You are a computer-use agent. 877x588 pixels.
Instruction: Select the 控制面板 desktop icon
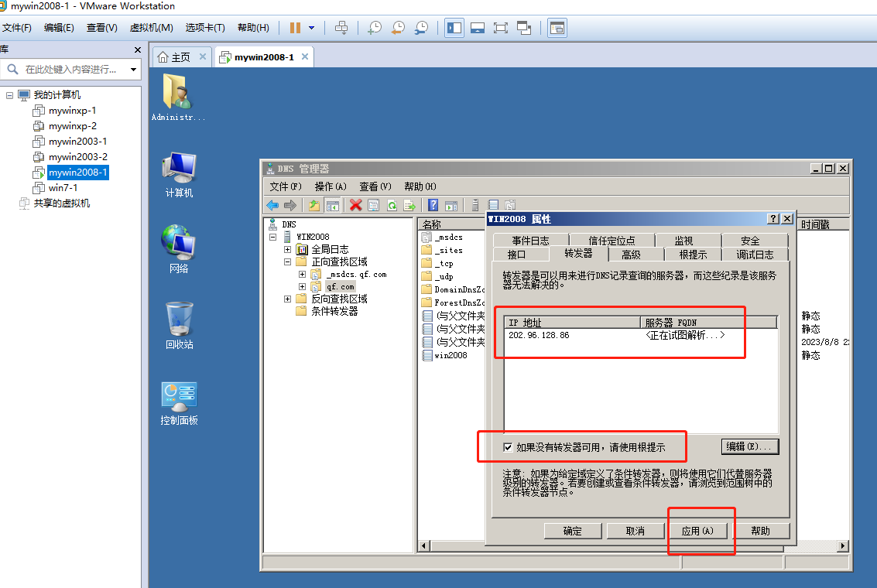179,403
